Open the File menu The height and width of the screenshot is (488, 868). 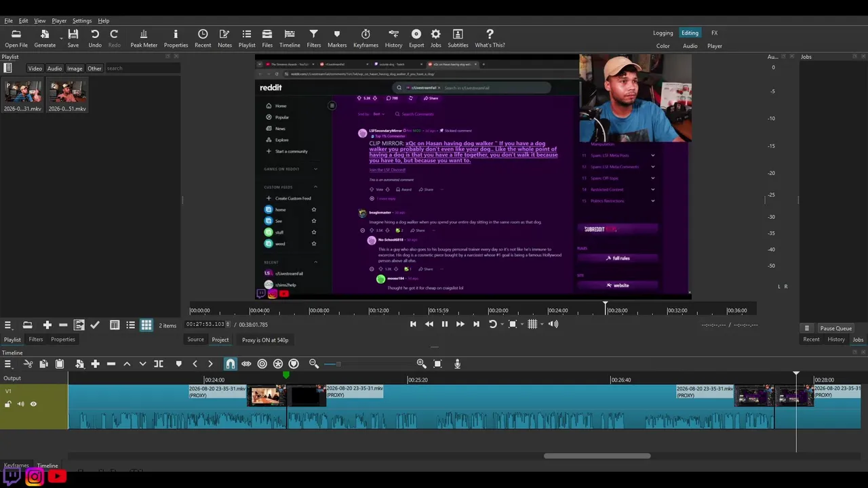click(8, 21)
